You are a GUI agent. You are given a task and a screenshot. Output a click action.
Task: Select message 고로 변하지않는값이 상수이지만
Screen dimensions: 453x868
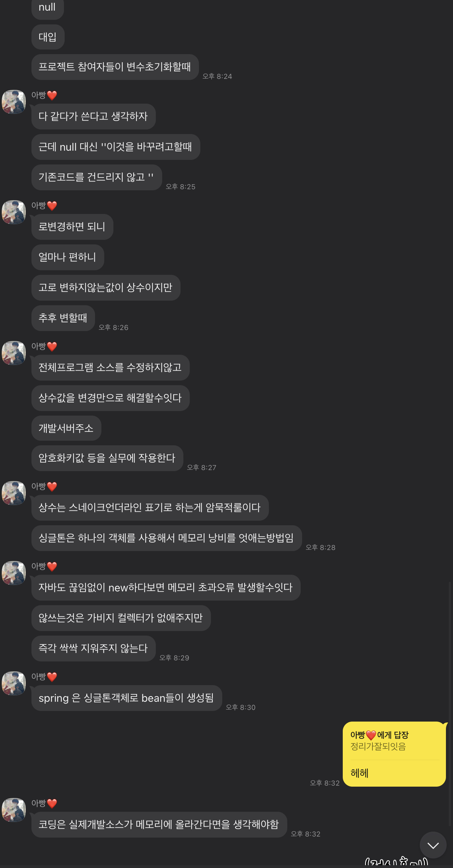[x=106, y=288]
